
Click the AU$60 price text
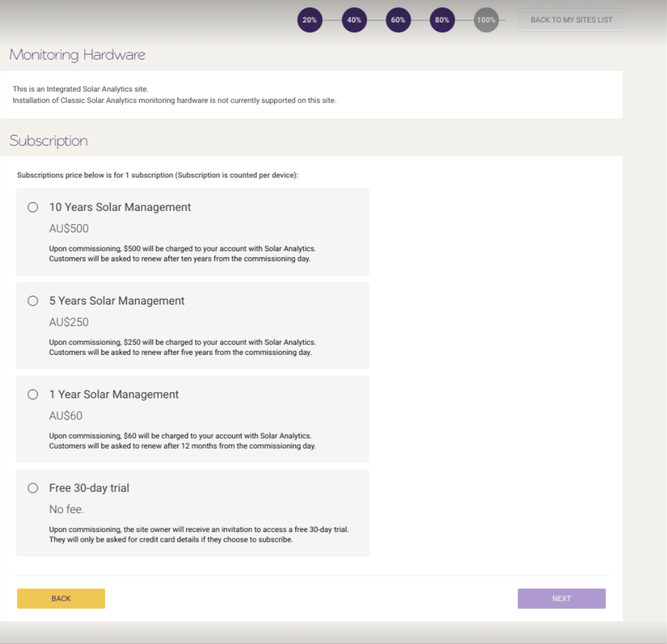66,415
